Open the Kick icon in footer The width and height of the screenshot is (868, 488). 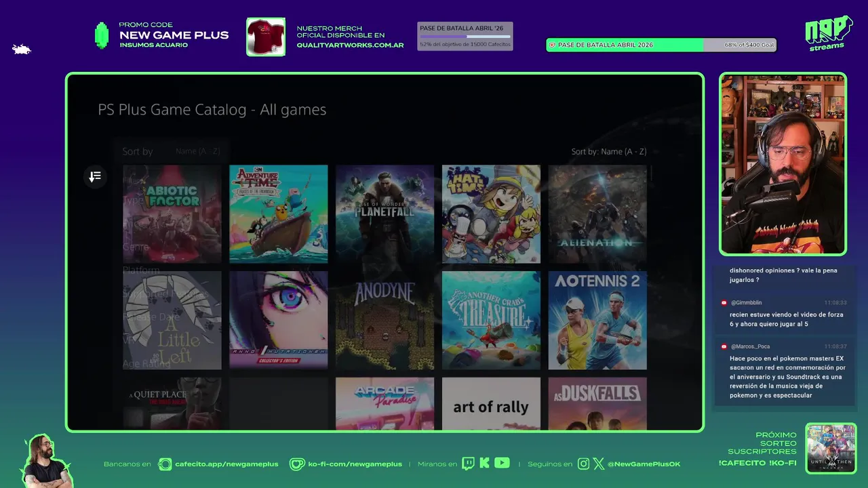(484, 464)
